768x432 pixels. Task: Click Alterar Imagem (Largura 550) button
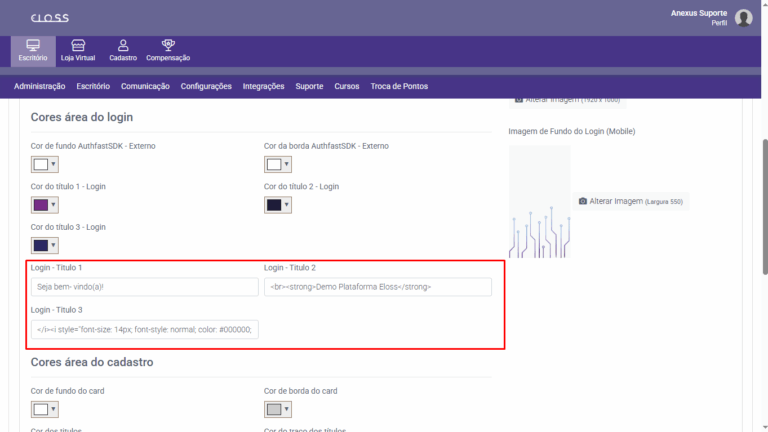tap(631, 201)
